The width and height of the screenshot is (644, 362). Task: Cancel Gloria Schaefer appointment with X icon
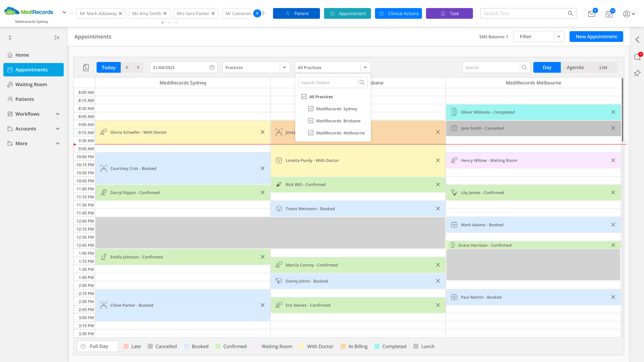(x=262, y=132)
